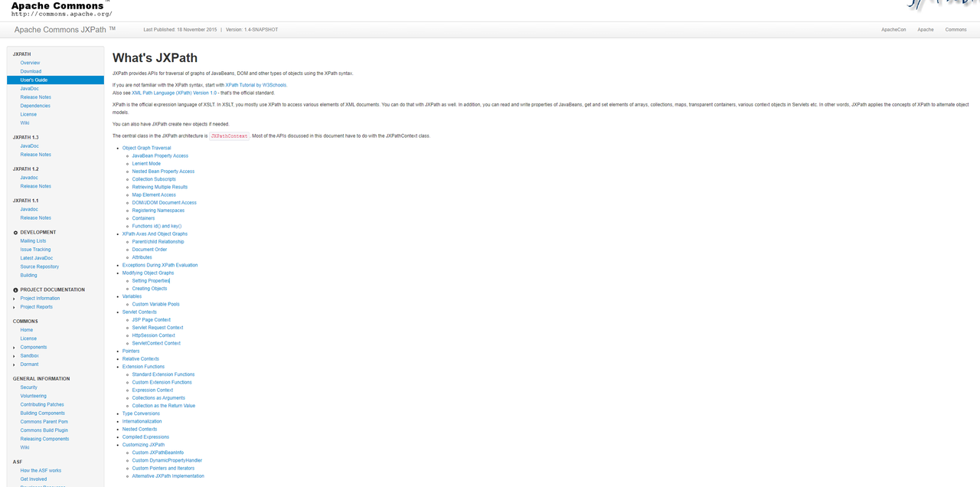
Task: Jump to Custom Variable Pools
Action: pyautogui.click(x=155, y=304)
